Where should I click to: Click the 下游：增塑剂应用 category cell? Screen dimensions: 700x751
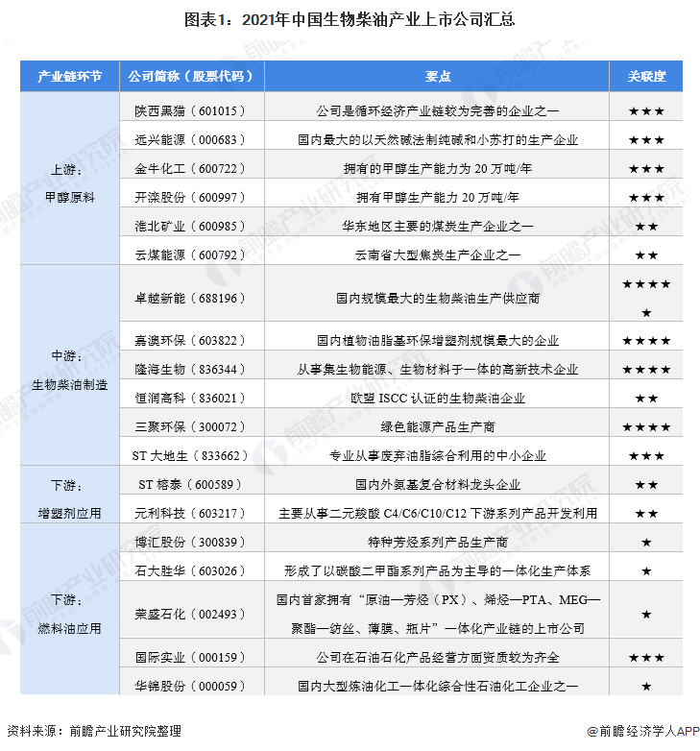pyautogui.click(x=70, y=498)
